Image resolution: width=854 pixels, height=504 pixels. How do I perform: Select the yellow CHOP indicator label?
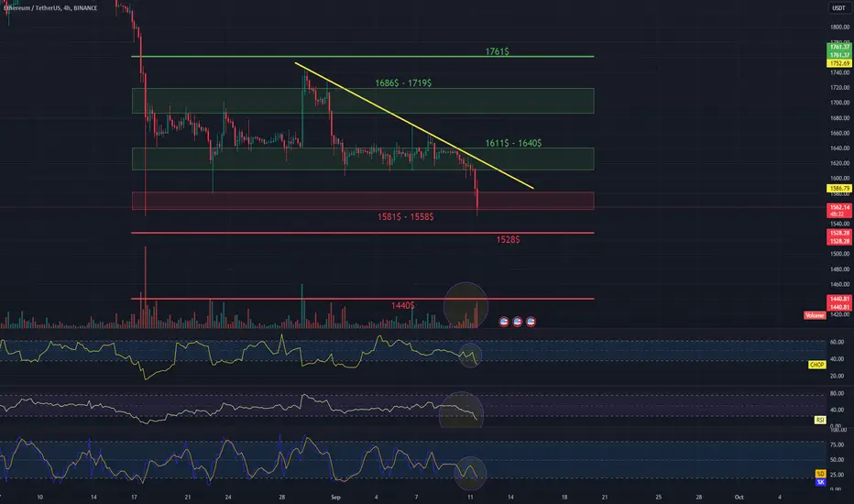pyautogui.click(x=816, y=365)
